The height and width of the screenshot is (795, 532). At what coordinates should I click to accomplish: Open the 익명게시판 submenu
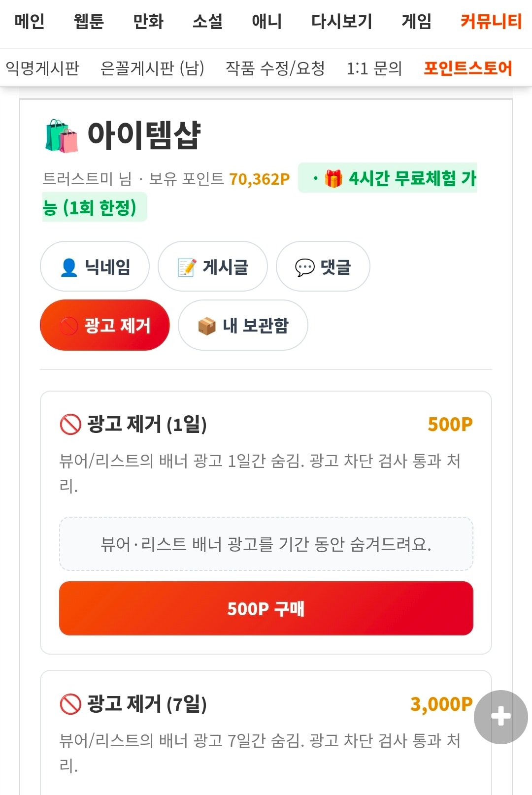coord(42,68)
